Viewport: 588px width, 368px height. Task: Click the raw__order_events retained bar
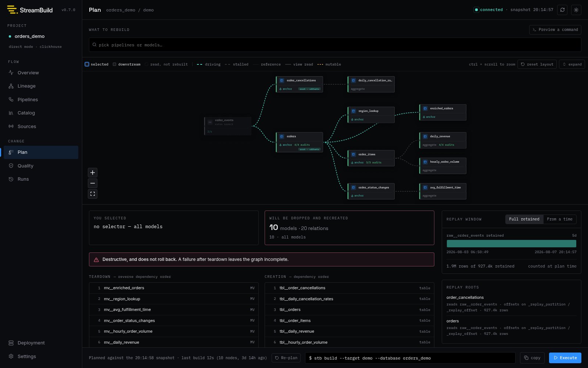click(511, 244)
